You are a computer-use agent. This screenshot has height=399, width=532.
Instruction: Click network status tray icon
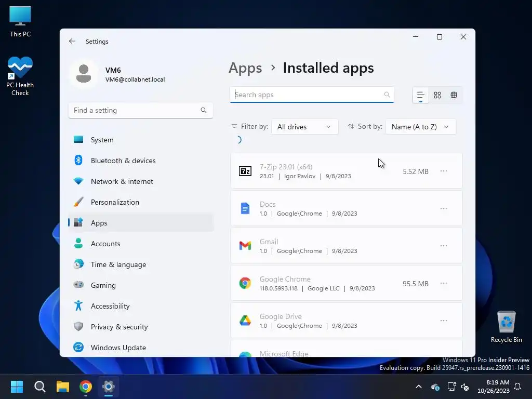[451, 387]
